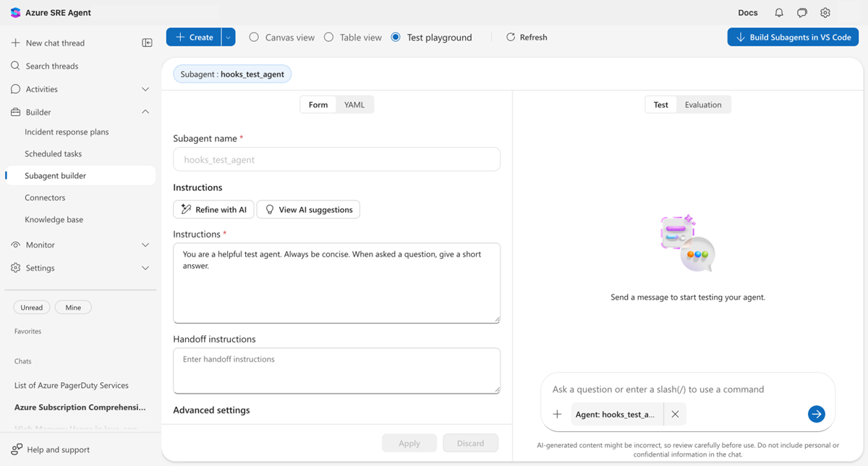Viewport: 868px width, 466px height.
Task: Open the settings gear in top bar
Action: (825, 13)
